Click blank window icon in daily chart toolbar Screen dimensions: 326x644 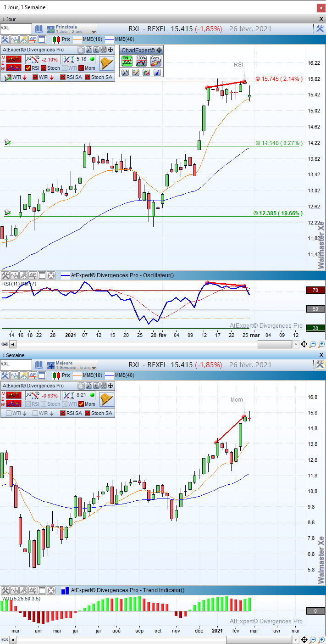tap(42, 40)
